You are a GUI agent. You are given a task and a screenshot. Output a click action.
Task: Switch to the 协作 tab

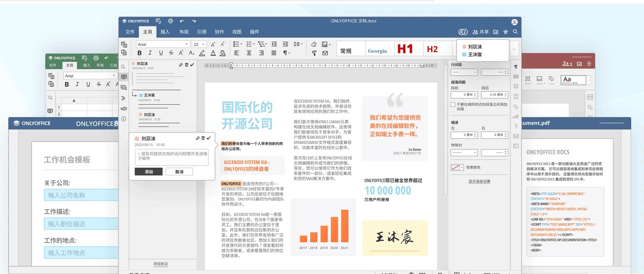coord(219,32)
